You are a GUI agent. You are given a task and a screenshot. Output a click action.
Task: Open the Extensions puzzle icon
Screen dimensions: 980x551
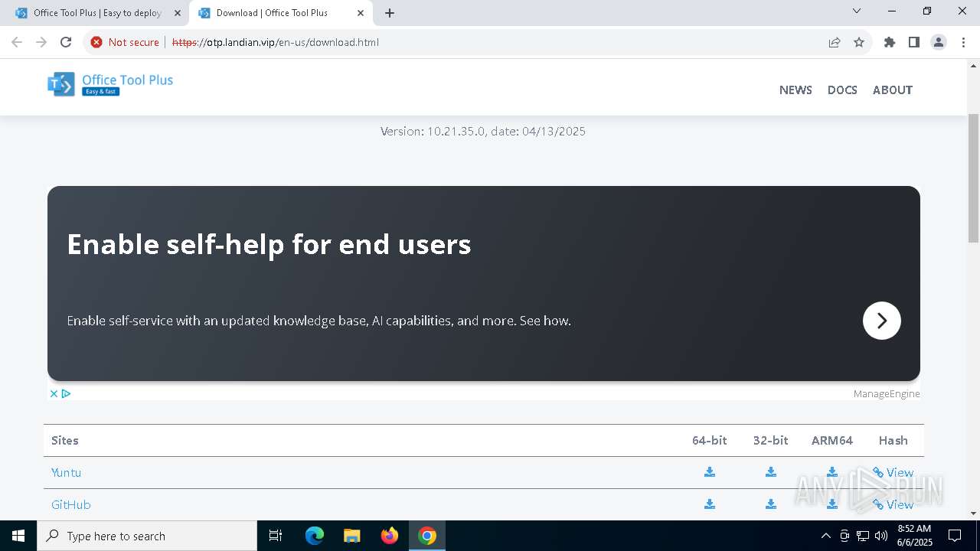[x=890, y=42]
